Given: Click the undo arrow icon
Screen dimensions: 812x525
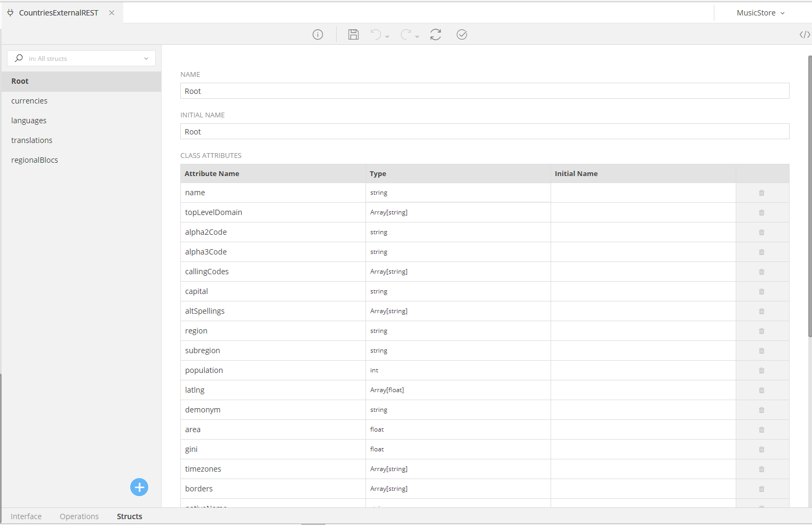Looking at the screenshot, I should click(x=376, y=35).
